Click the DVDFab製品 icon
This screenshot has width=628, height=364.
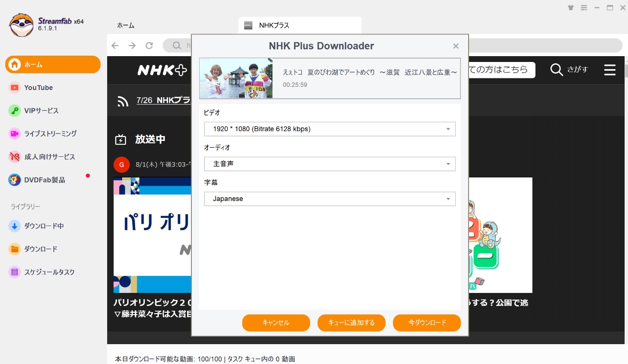pyautogui.click(x=15, y=180)
